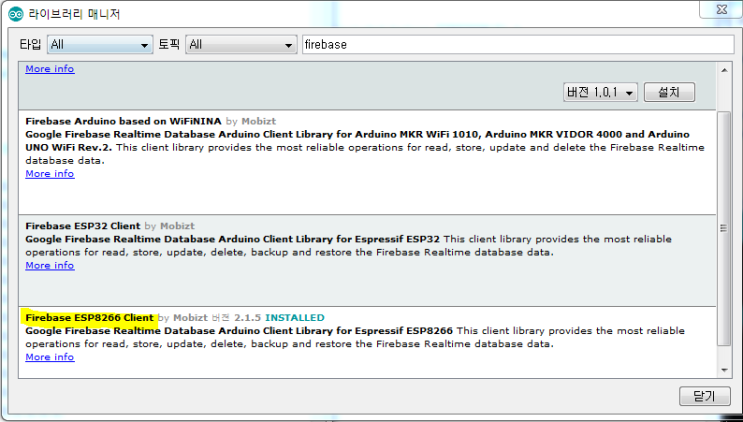Click the 설치 (Install) button
This screenshot has height=422, width=743.
click(669, 92)
